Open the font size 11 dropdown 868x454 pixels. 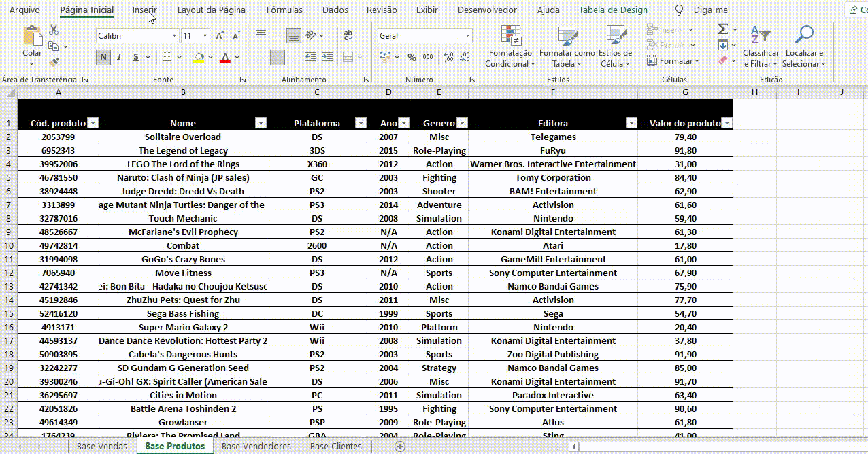pyautogui.click(x=205, y=36)
